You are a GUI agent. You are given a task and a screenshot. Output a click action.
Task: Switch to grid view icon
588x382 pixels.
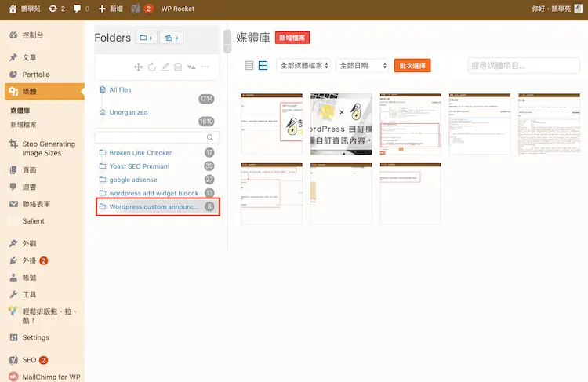pos(263,66)
